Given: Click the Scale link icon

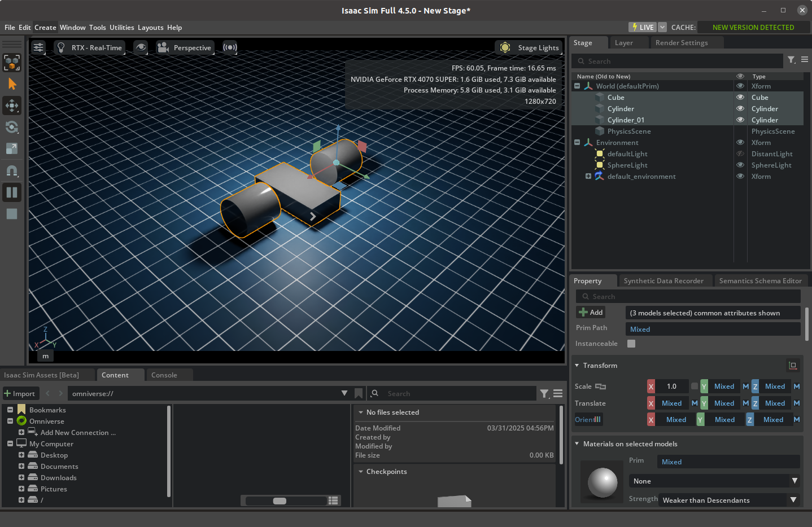Looking at the screenshot, I should [x=600, y=387].
